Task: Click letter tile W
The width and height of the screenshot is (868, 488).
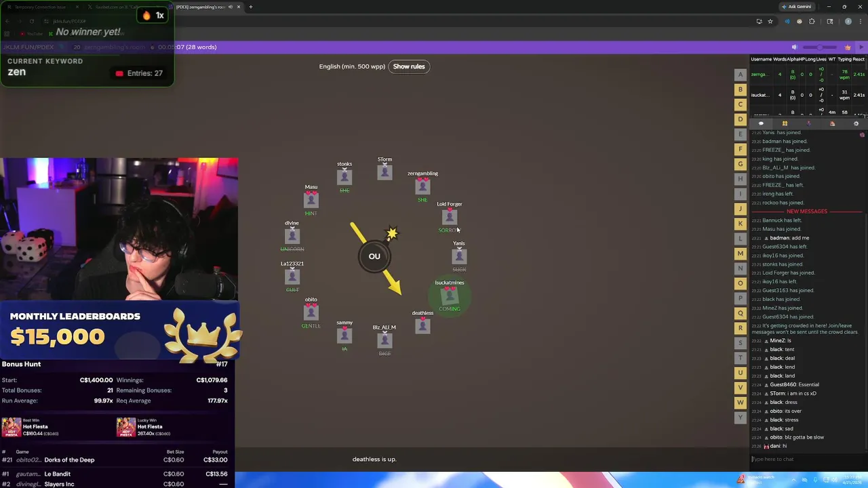Action: click(x=741, y=403)
